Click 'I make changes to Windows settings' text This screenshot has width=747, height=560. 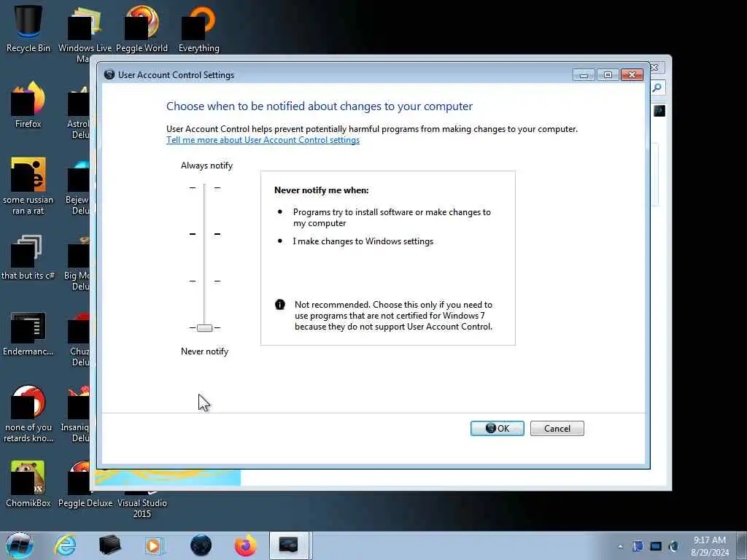(363, 241)
